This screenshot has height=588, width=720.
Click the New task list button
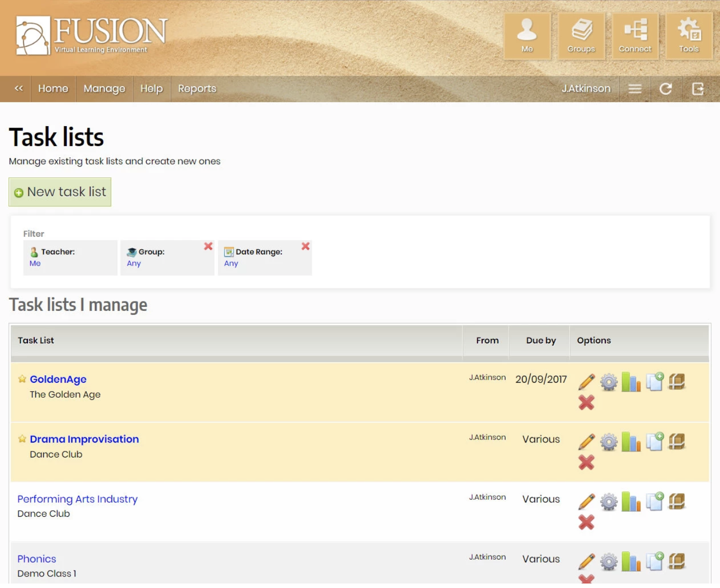60,192
